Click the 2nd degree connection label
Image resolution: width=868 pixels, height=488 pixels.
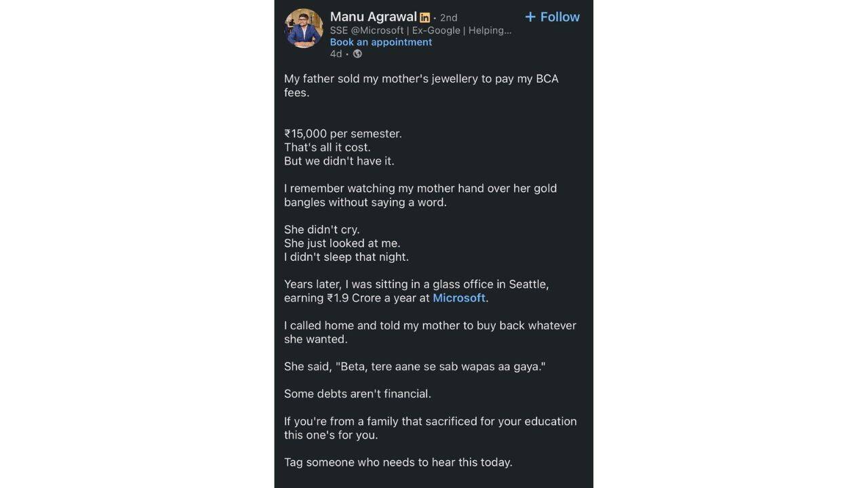pos(448,18)
